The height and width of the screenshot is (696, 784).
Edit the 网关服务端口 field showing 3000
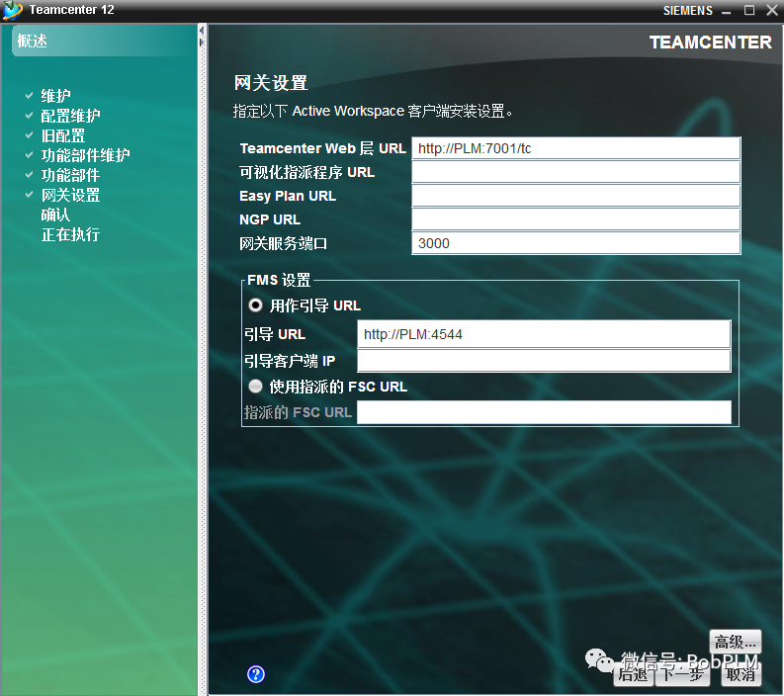575,243
